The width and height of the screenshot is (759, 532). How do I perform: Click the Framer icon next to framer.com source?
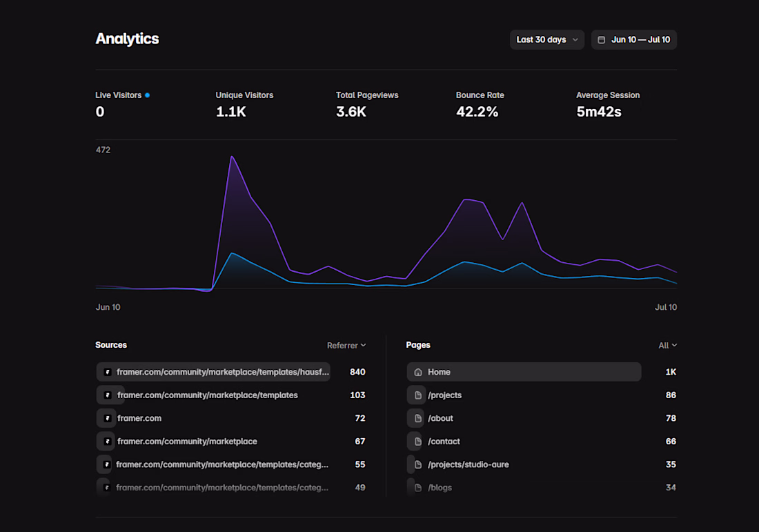pyautogui.click(x=108, y=418)
